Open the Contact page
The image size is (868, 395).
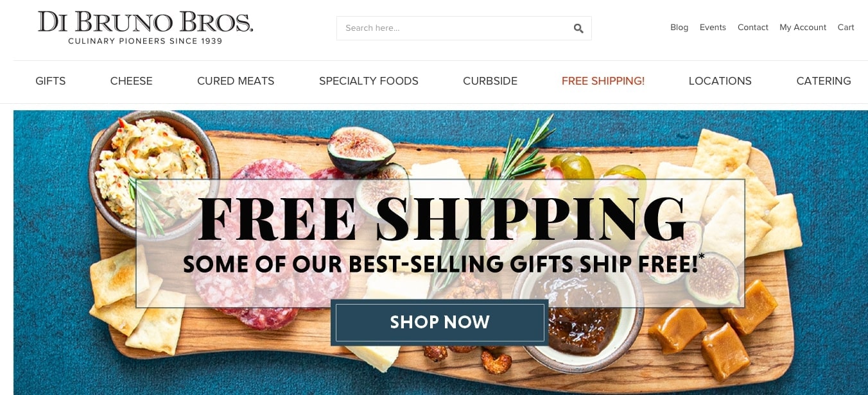coord(753,28)
